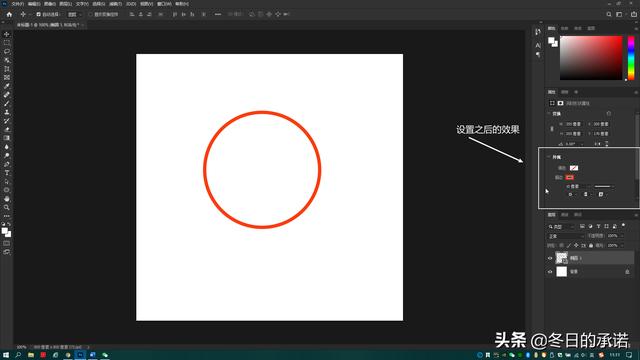The width and height of the screenshot is (640, 360).
Task: Open the Windows Start button
Action: point(6,355)
